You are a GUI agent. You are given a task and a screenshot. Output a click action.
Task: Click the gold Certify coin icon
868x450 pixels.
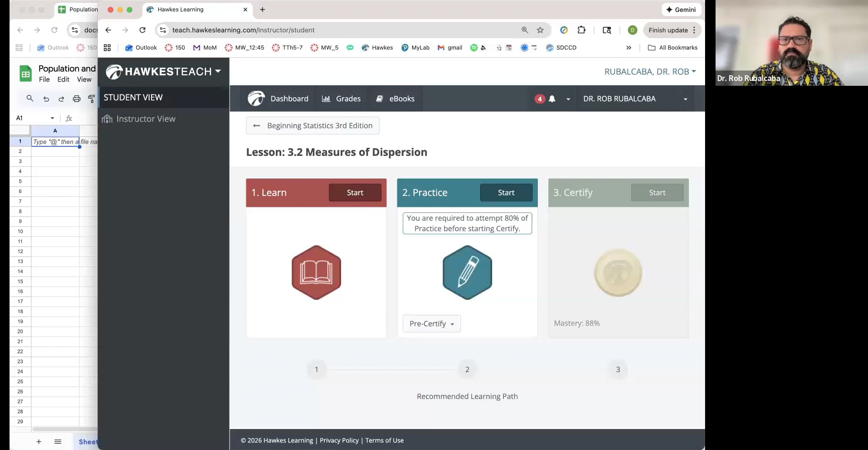click(618, 273)
